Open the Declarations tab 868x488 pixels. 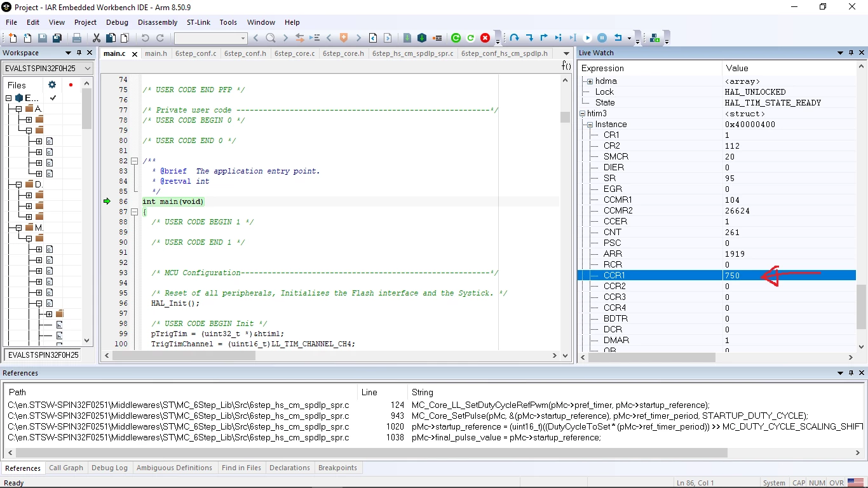(x=290, y=468)
